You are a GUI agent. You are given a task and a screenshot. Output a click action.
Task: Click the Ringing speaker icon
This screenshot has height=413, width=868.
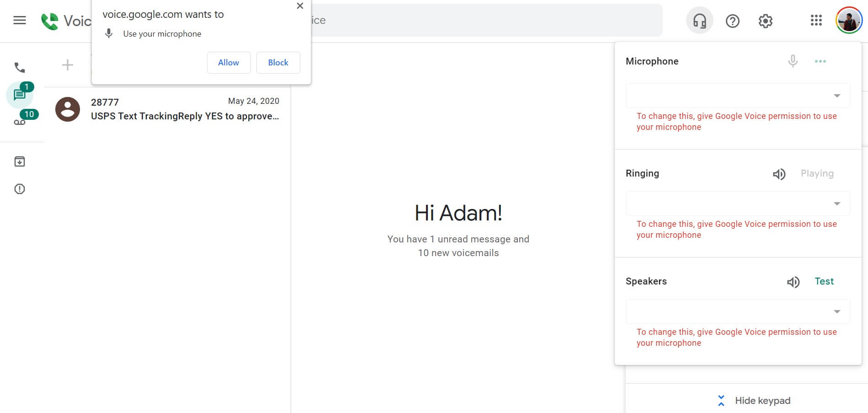tap(779, 174)
